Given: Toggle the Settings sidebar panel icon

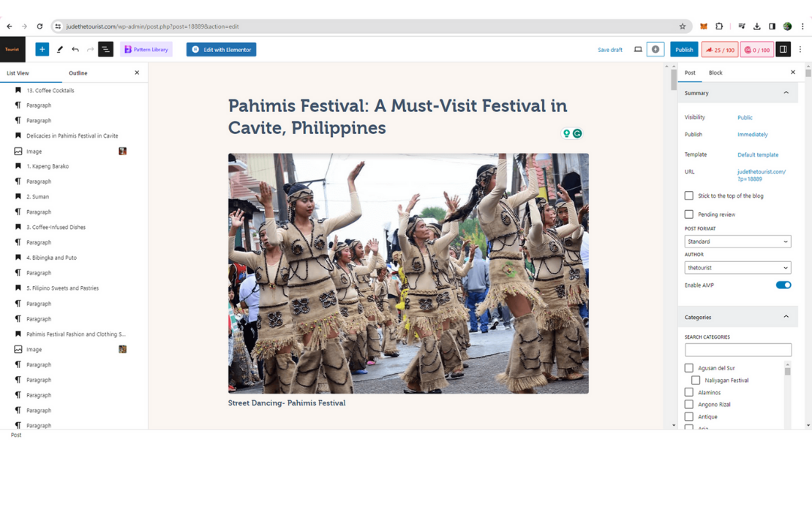Looking at the screenshot, I should (783, 49).
